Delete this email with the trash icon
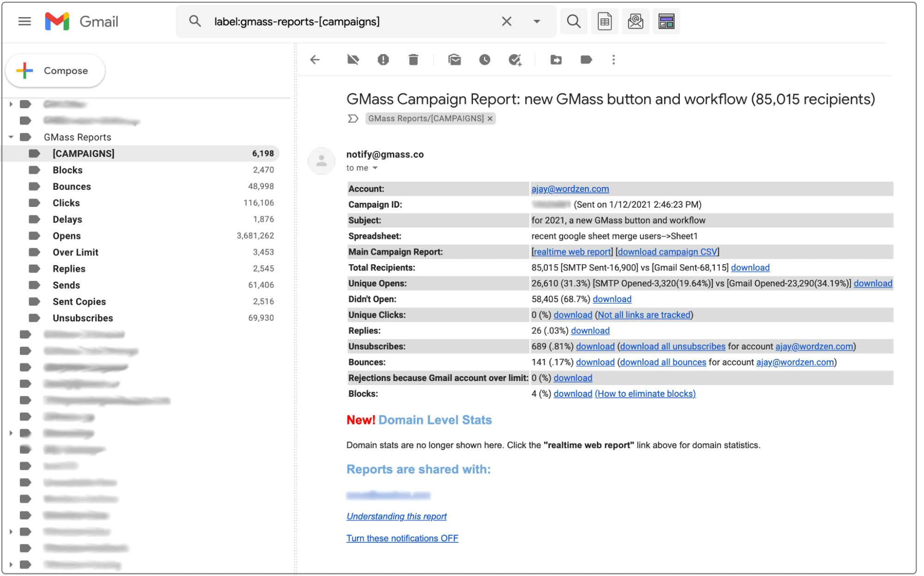 [x=413, y=60]
